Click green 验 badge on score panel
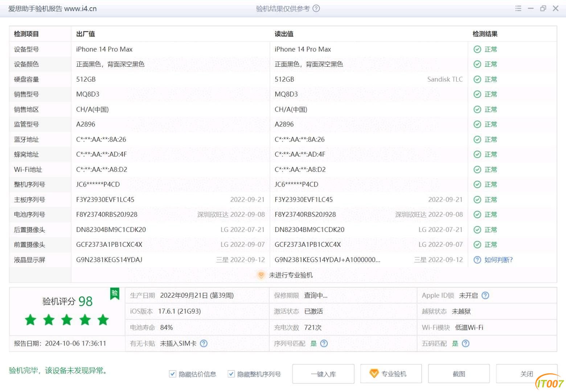 [x=115, y=293]
